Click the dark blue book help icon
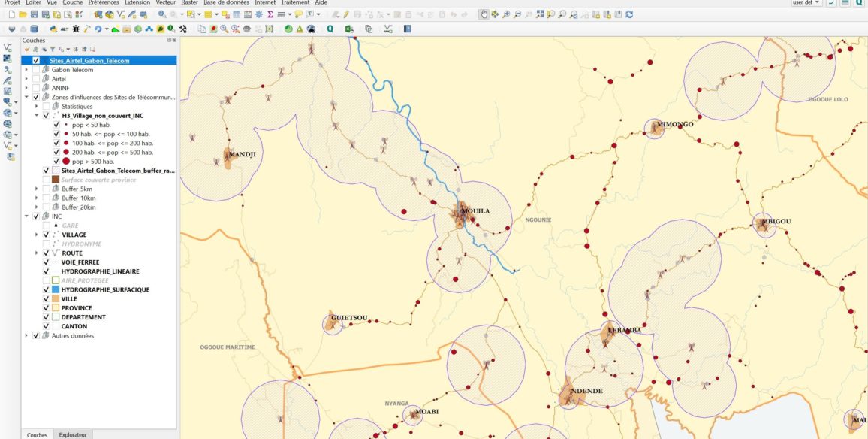Image resolution: width=868 pixels, height=439 pixels. 408,29
